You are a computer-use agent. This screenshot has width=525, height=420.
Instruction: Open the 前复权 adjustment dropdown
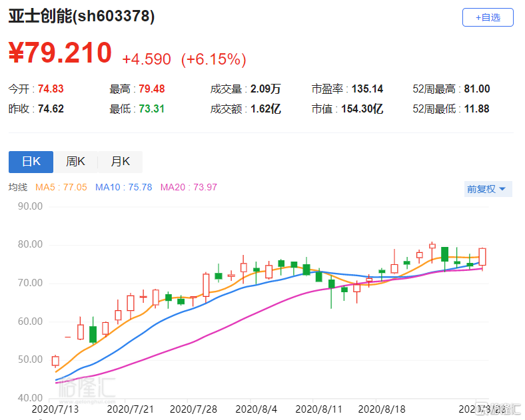pyautogui.click(x=488, y=189)
